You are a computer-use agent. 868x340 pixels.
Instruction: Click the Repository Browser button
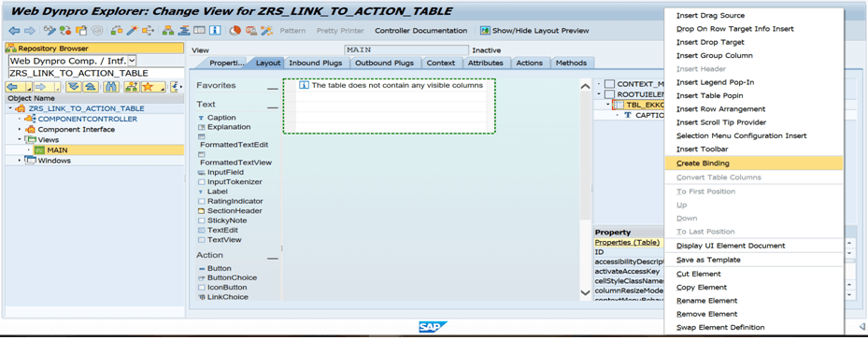point(94,49)
